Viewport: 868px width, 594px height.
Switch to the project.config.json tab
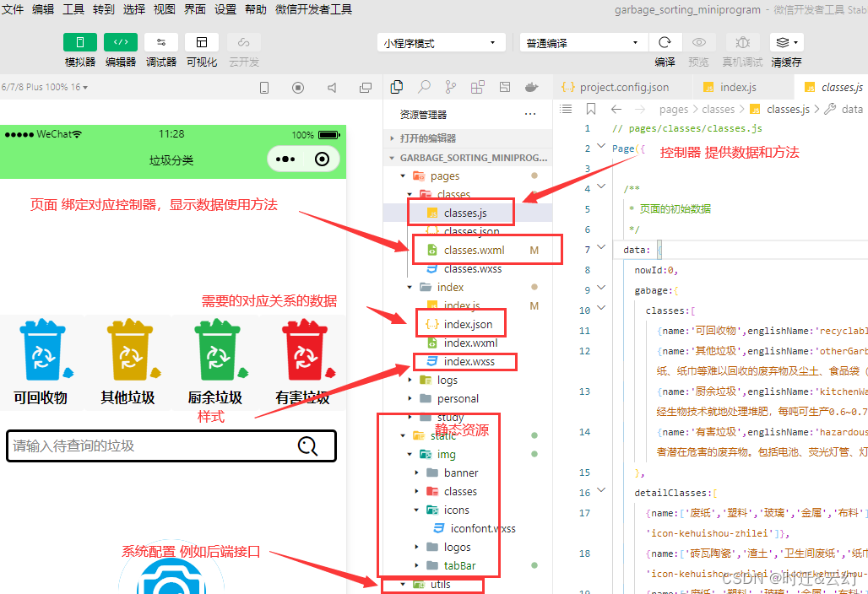click(623, 88)
